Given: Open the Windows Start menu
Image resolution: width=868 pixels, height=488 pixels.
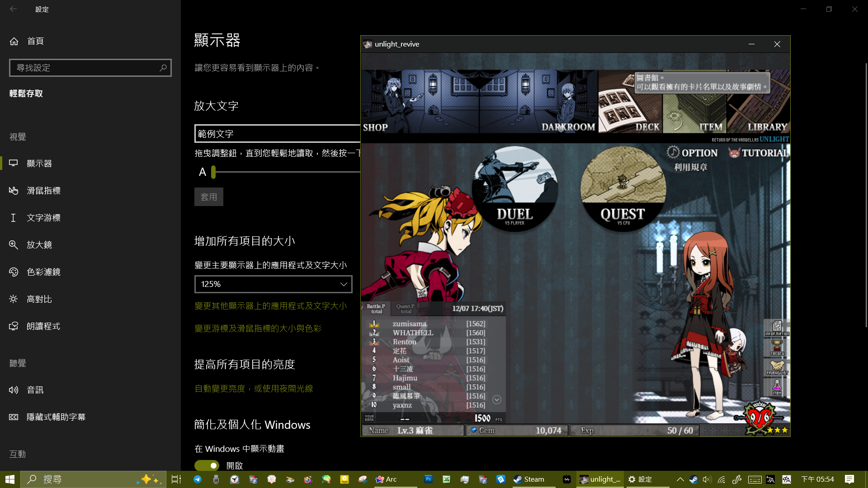Looking at the screenshot, I should pos(10,479).
